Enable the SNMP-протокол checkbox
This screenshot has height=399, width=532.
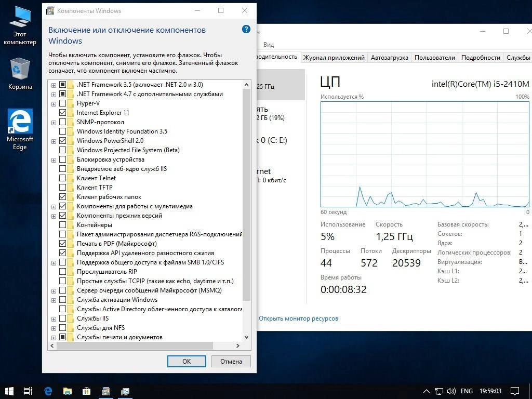click(x=62, y=122)
